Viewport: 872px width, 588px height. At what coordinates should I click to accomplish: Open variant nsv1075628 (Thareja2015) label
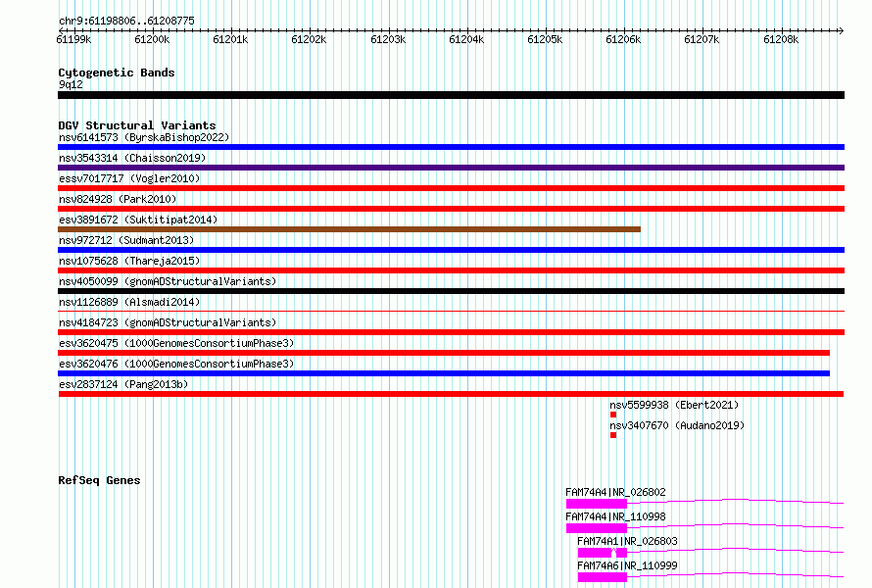point(129,261)
